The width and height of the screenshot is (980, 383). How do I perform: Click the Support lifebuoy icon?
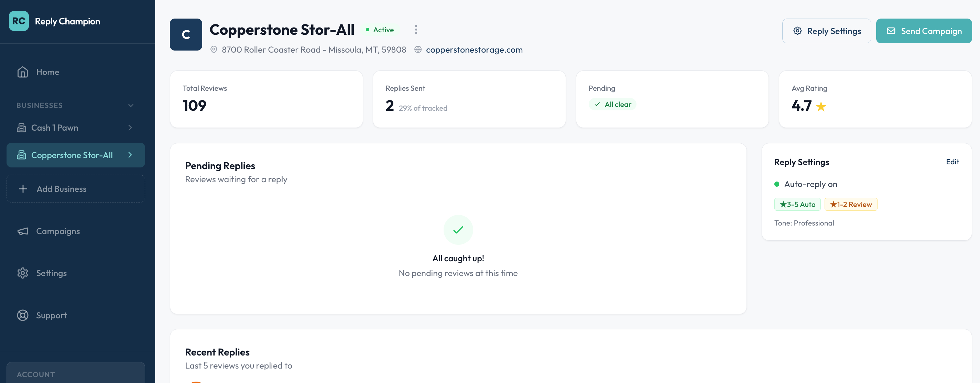tap(22, 315)
